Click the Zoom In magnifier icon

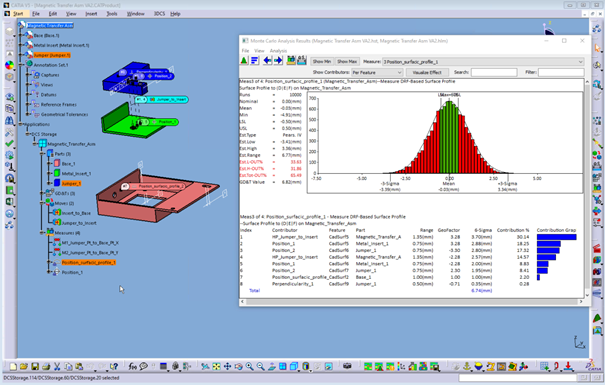pos(250,366)
